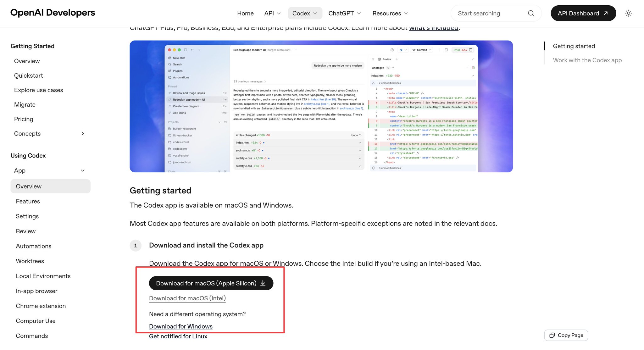Open the API Dashboard external link
Viewport: 644px width, 350px height.
click(x=583, y=13)
